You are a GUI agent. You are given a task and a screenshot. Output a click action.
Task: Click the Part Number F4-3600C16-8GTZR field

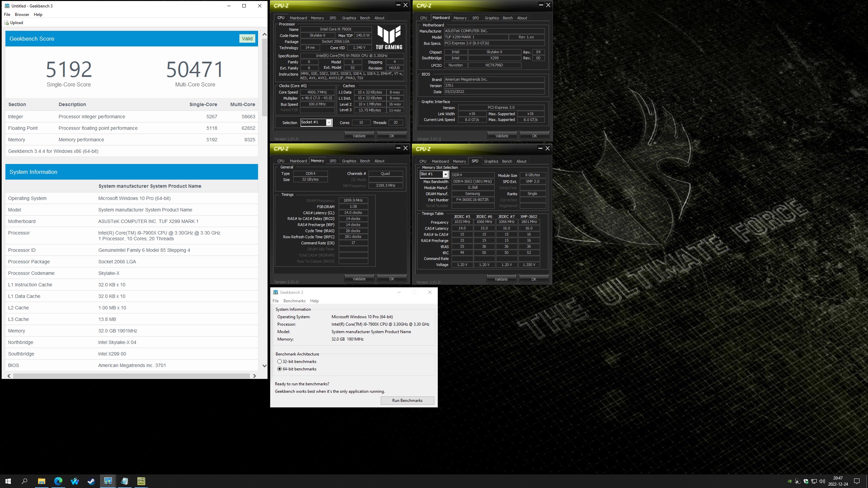(x=473, y=200)
